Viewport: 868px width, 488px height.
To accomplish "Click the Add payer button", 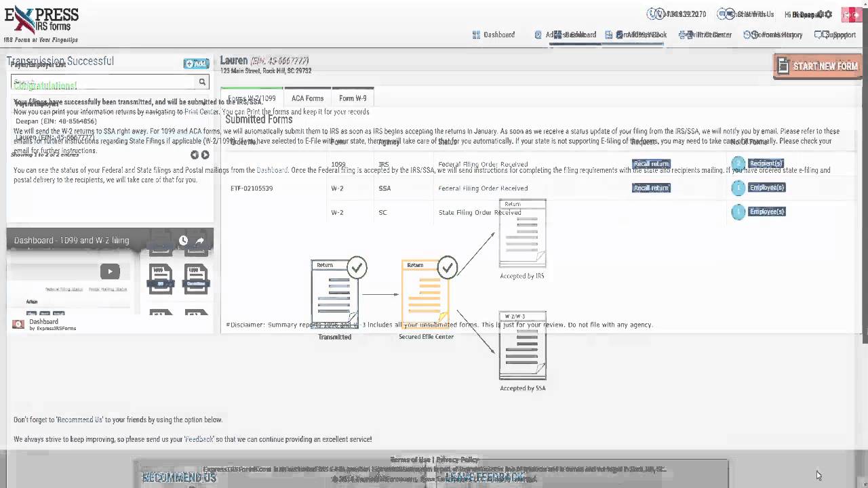I will click(196, 64).
